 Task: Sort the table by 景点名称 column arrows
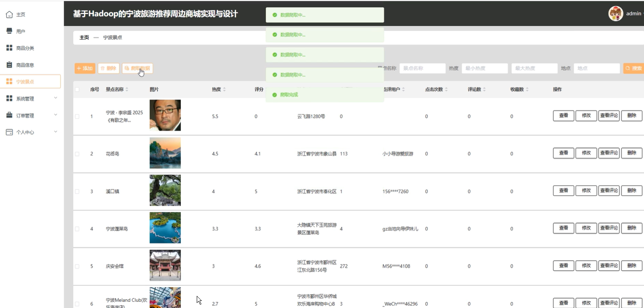point(127,89)
